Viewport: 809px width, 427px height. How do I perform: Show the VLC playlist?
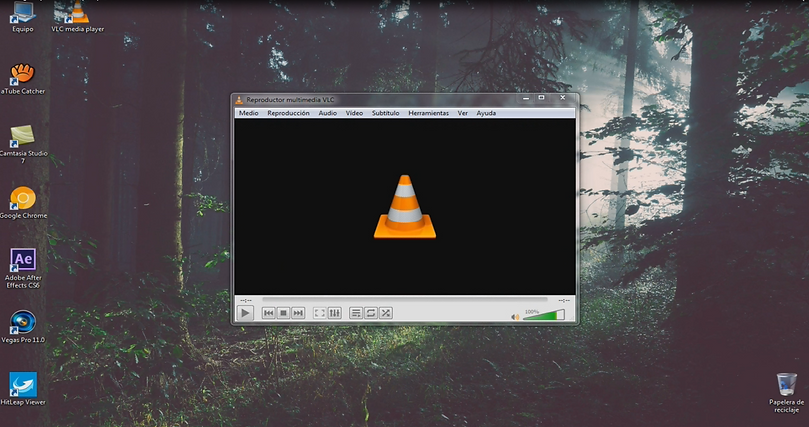pos(356,313)
